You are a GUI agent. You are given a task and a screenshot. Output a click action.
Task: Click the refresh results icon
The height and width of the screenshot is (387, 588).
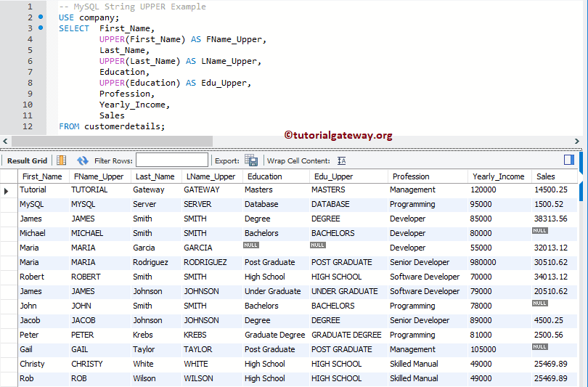click(83, 160)
